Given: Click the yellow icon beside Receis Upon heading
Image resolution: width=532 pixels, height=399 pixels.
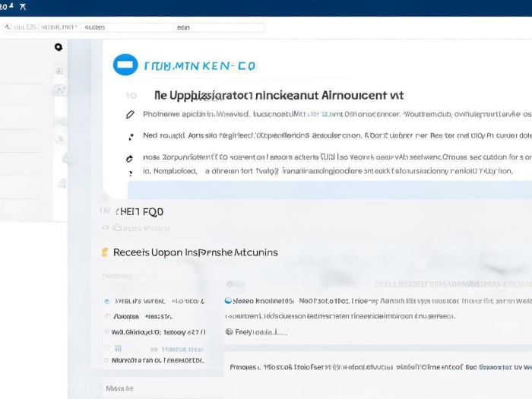Looking at the screenshot, I should (x=105, y=252).
